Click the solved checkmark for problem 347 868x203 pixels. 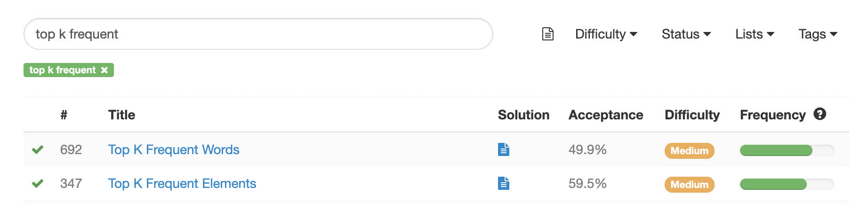38,183
